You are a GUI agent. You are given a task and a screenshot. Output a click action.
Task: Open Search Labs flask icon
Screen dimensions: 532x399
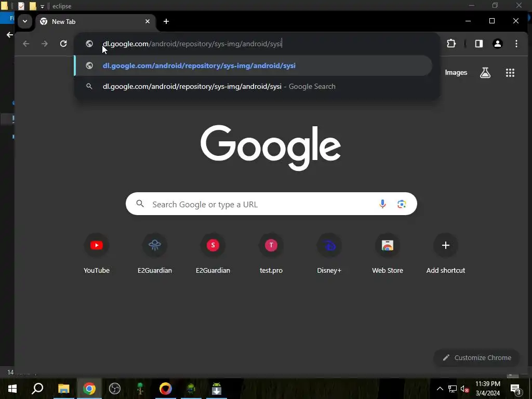tap(485, 73)
